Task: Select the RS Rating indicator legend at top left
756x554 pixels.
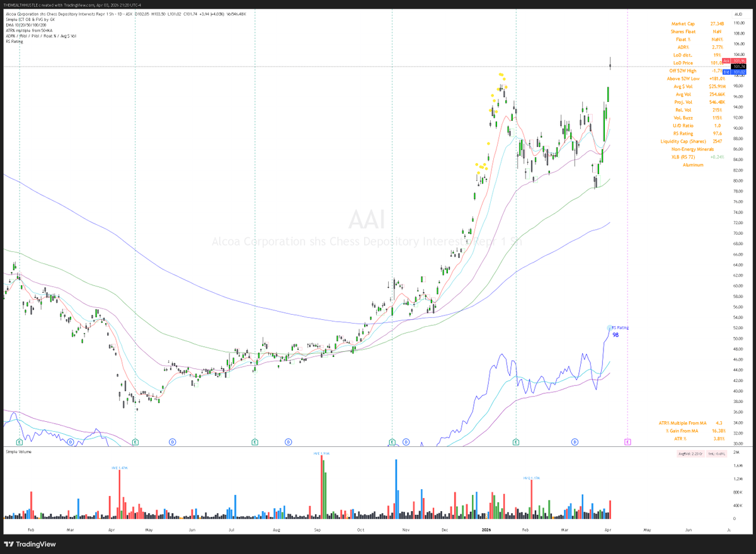Action: tap(13, 42)
